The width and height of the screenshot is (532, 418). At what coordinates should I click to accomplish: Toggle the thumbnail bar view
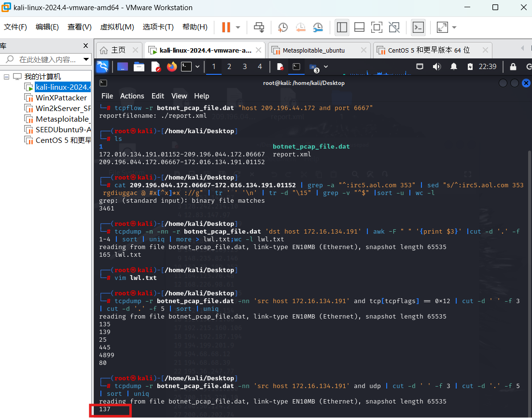point(359,27)
